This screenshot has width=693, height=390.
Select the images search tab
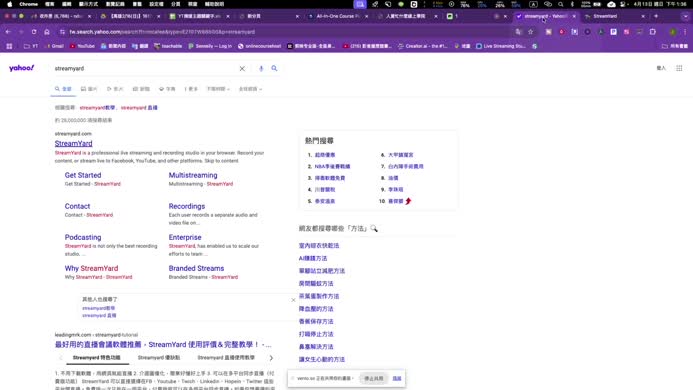click(x=89, y=89)
